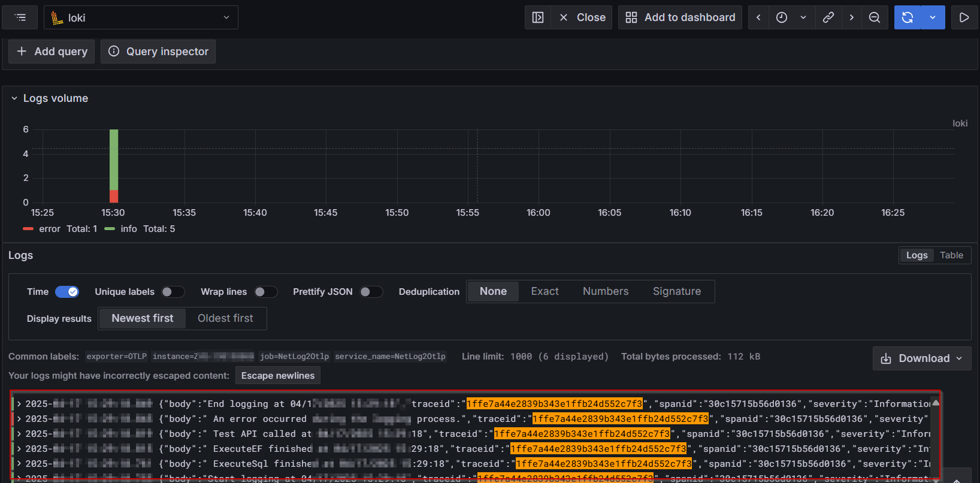Display results Newest first

coord(143,318)
